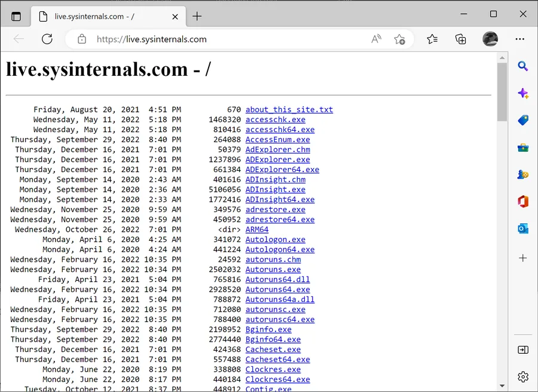This screenshot has height=392, width=538.
Task: Download Autoruns64.dll
Action: click(277, 279)
